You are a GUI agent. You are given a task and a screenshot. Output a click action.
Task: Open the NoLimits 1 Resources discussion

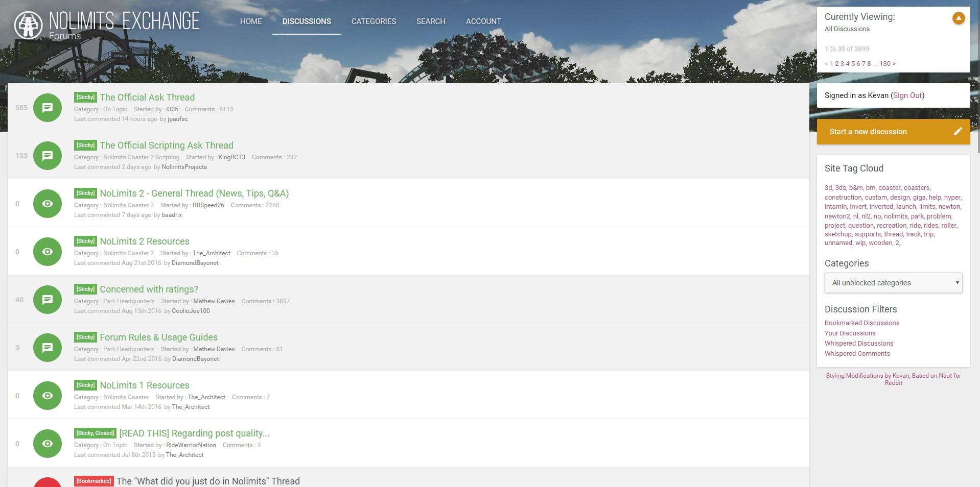pos(145,385)
